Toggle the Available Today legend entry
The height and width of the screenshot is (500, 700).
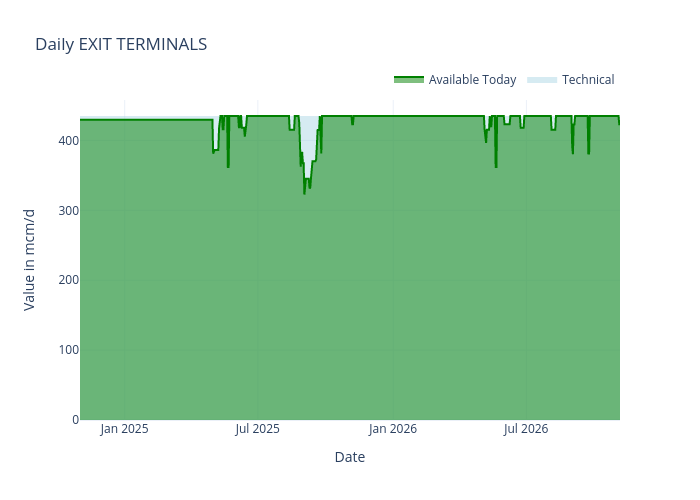[x=472, y=80]
